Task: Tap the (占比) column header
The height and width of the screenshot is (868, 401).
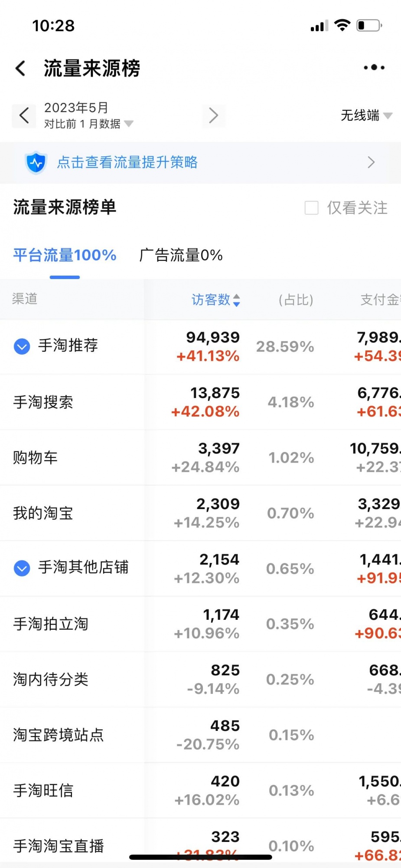Action: [296, 299]
